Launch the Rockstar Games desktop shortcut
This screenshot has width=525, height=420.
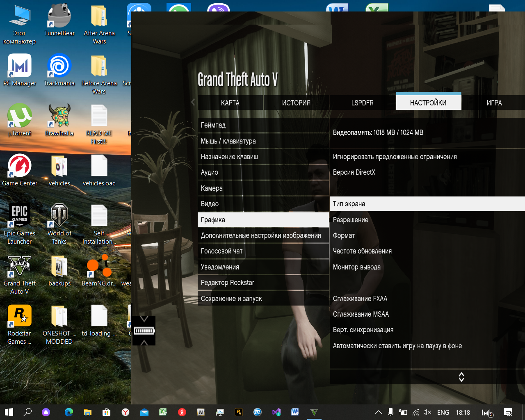[20, 325]
